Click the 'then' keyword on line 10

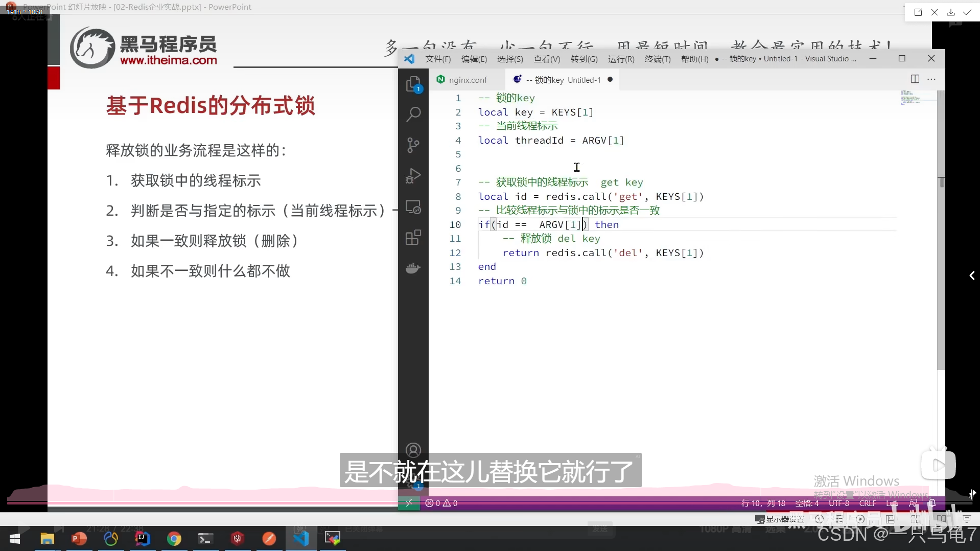click(606, 224)
